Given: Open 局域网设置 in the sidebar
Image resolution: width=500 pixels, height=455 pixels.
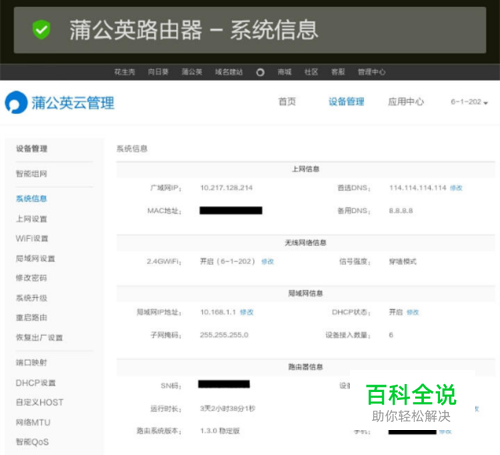Looking at the screenshot, I should (x=36, y=258).
